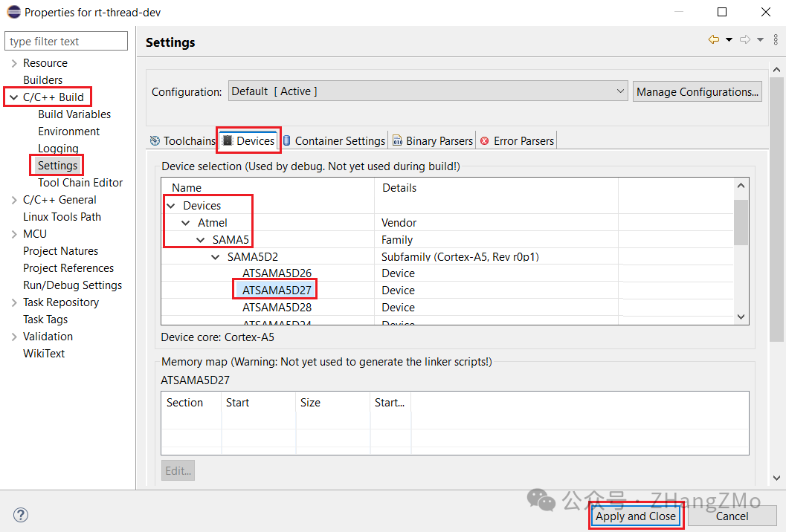Select Environment page

68,132
